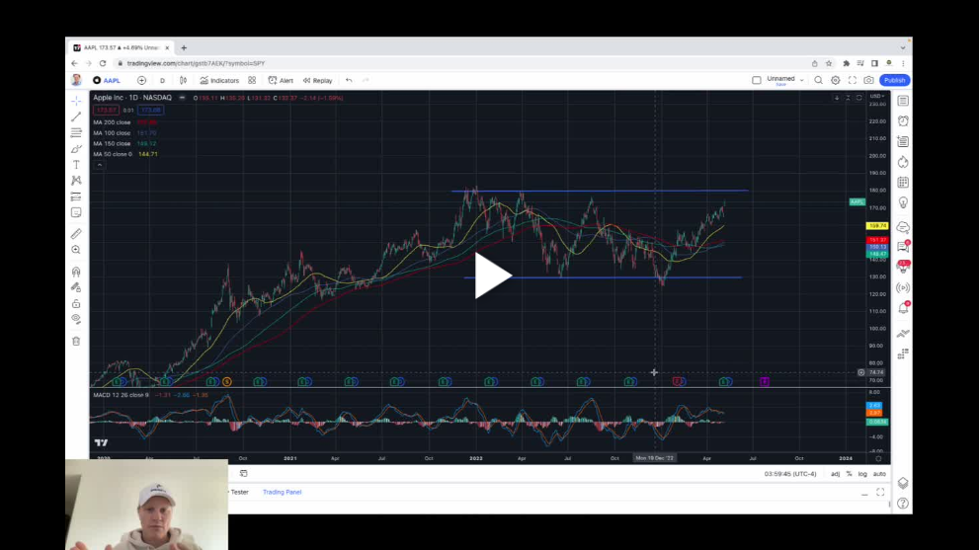Select the text annotation tool
The width and height of the screenshot is (980, 550).
coord(76,164)
